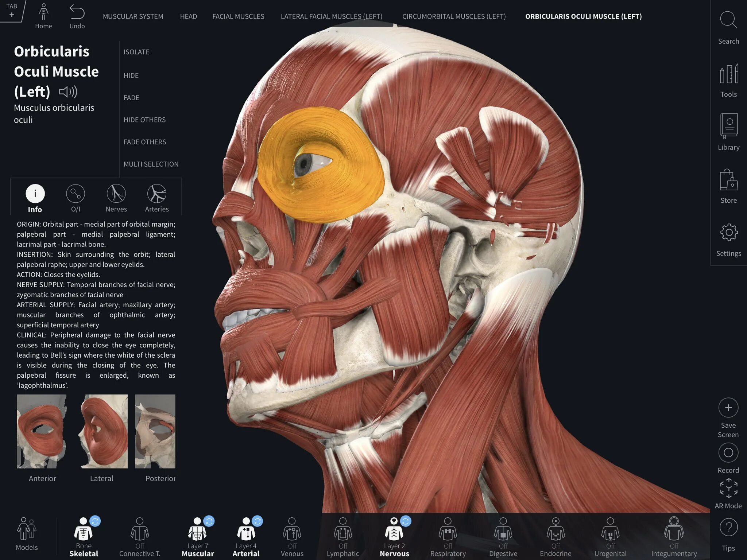
Task: Select FADE OTHERS option
Action: (145, 142)
